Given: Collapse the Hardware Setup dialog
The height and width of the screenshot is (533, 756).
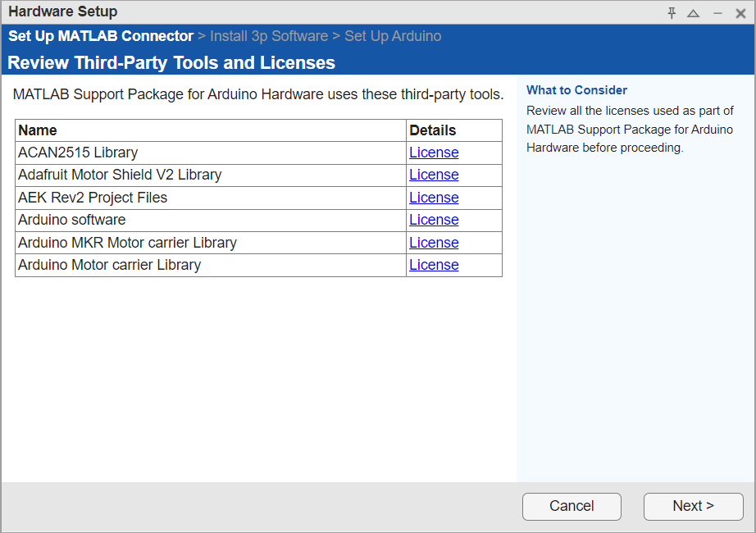Looking at the screenshot, I should pos(694,11).
